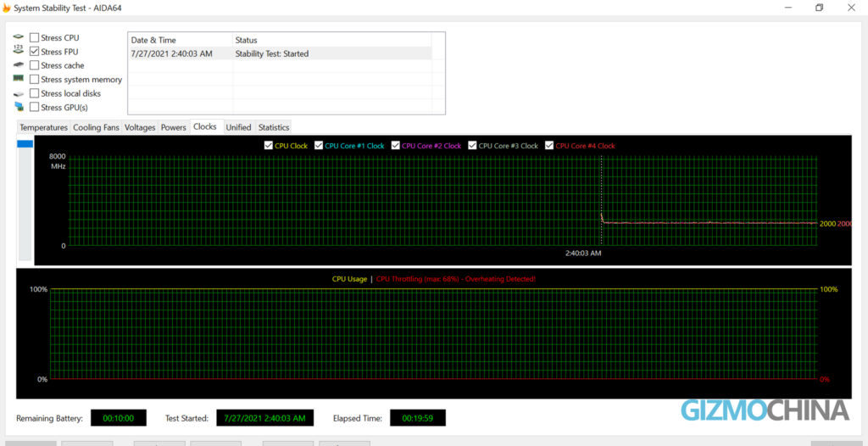Select the 7/27/2021 2:40:03 AM log row
This screenshot has width=868, height=446.
point(280,53)
